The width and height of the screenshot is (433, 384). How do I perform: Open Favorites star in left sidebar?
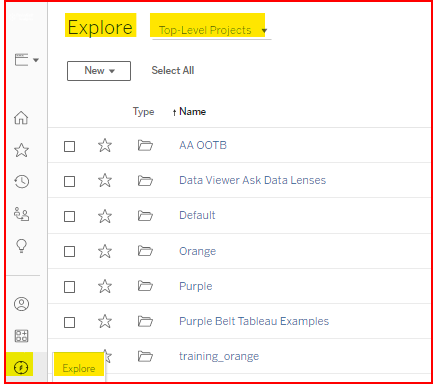point(21,150)
